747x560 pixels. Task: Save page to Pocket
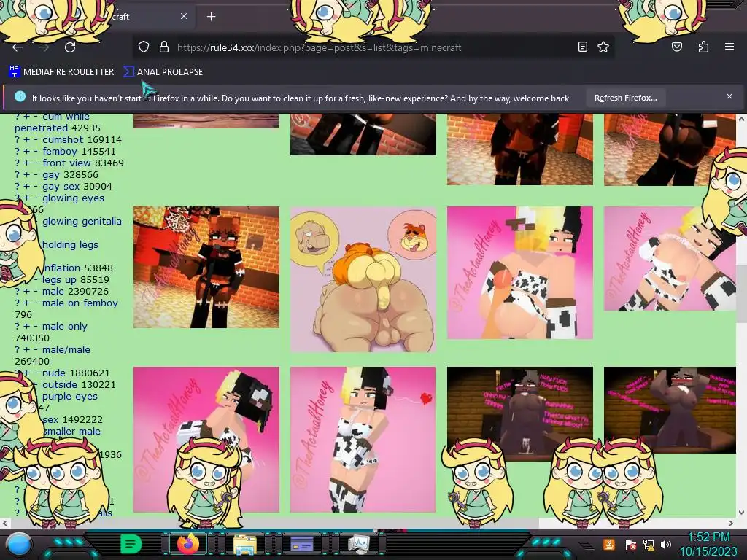pyautogui.click(x=676, y=47)
